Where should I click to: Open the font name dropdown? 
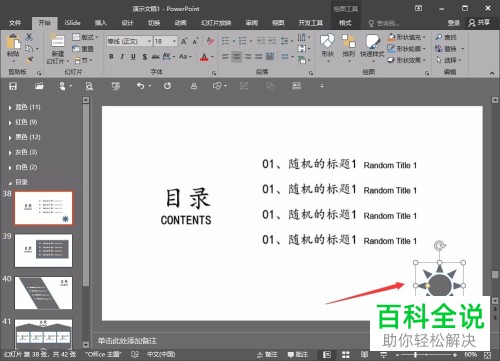pos(149,41)
